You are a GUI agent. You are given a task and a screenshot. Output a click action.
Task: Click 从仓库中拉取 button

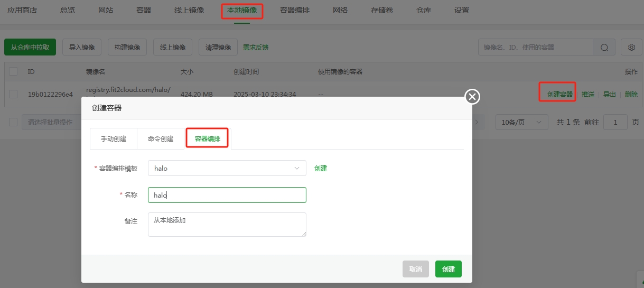[x=30, y=48]
